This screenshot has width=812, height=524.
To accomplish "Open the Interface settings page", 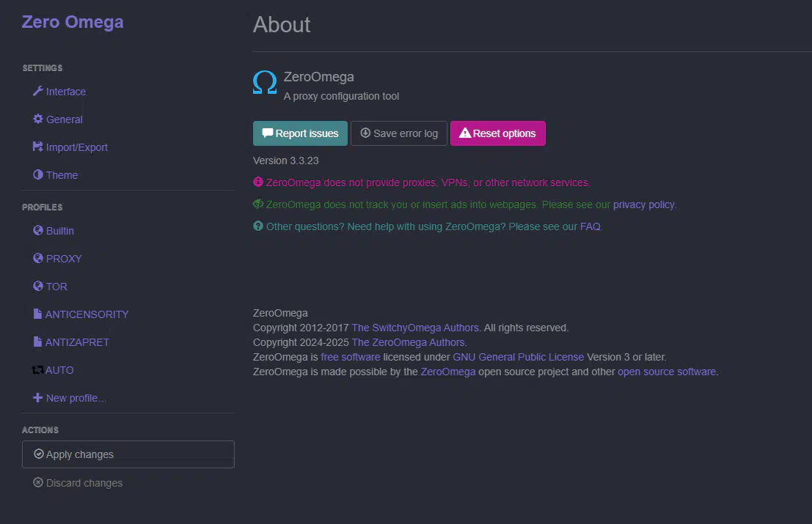I will pyautogui.click(x=66, y=92).
